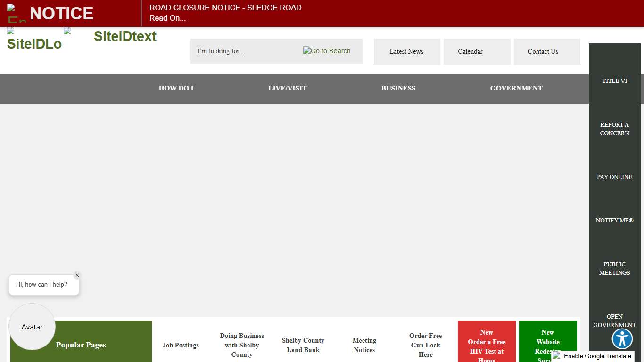Open the chatbot by clicking the Avatar
644x362 pixels.
(32, 327)
